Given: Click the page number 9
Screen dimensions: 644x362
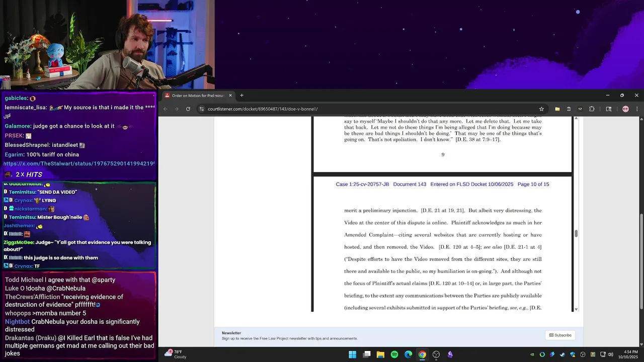Looking at the screenshot, I should [443, 155].
